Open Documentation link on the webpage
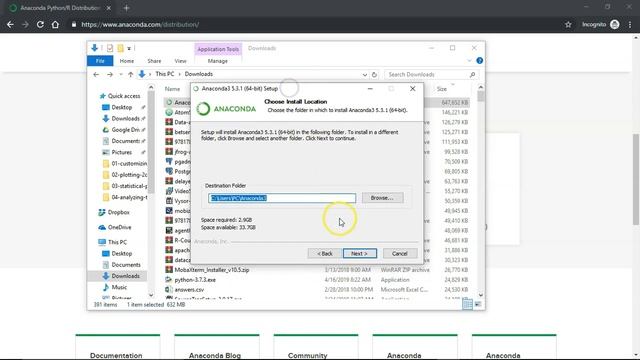Viewport: 640px width, 360px height. [116, 355]
